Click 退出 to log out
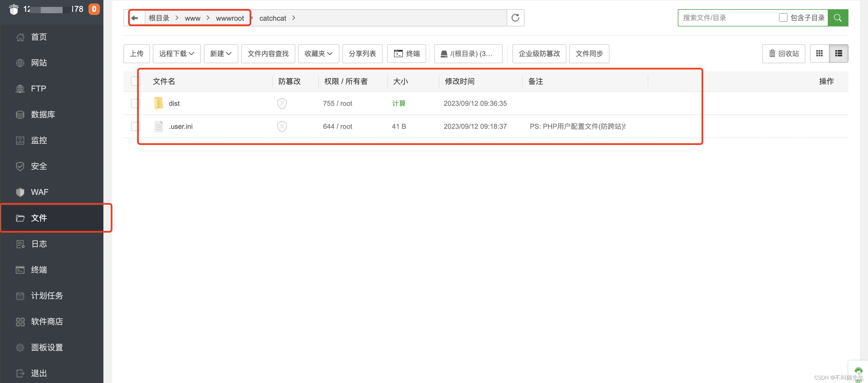The width and height of the screenshot is (868, 383). coord(51,373)
